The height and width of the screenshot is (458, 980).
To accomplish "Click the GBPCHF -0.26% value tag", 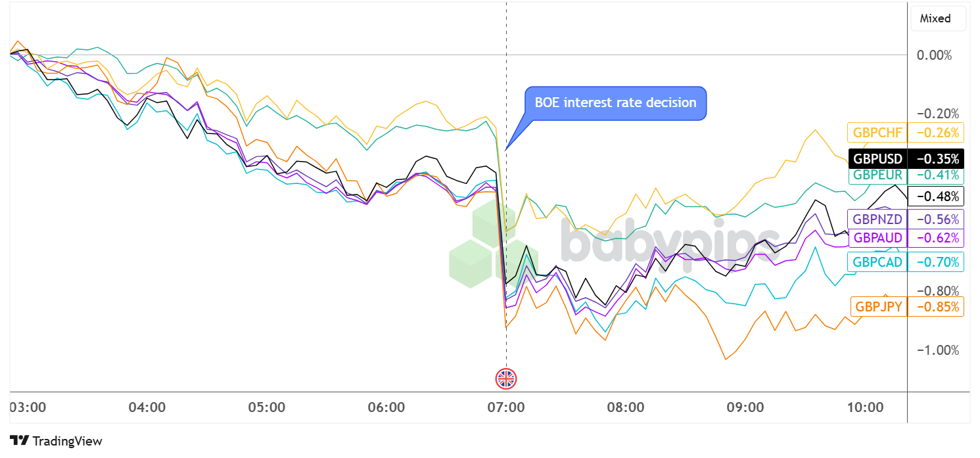I will click(x=935, y=133).
